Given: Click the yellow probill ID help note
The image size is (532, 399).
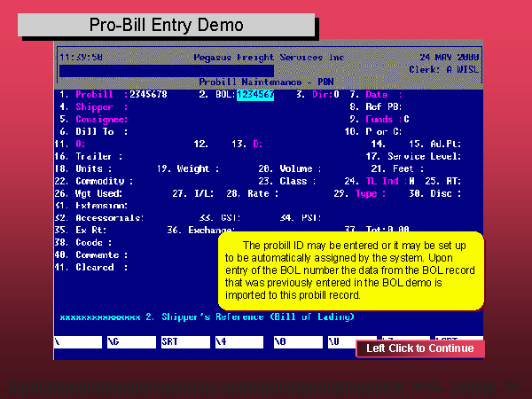Looking at the screenshot, I should pyautogui.click(x=350, y=270).
